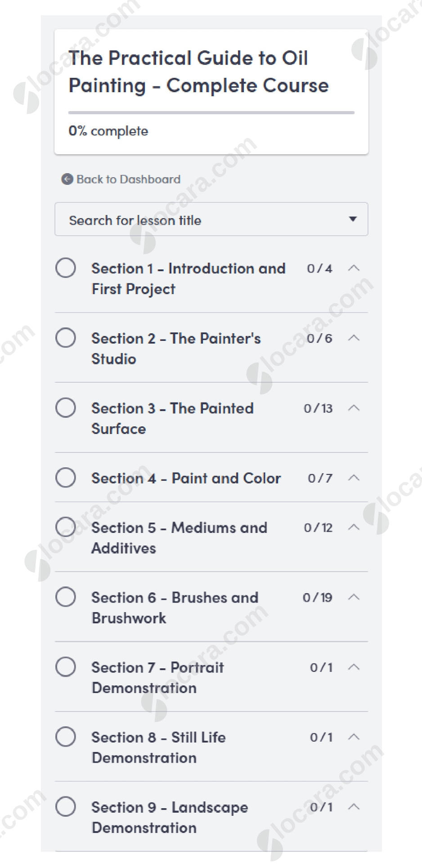
Task: Toggle Section 2 Painter's Studio completion circle
Action: (66, 338)
